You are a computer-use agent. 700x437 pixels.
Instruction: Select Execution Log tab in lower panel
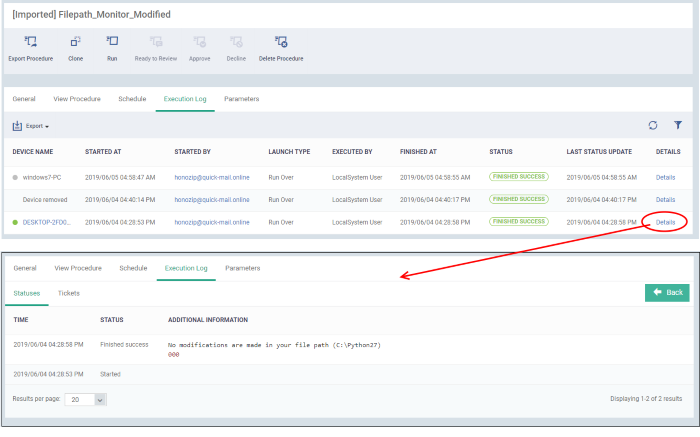click(x=186, y=268)
